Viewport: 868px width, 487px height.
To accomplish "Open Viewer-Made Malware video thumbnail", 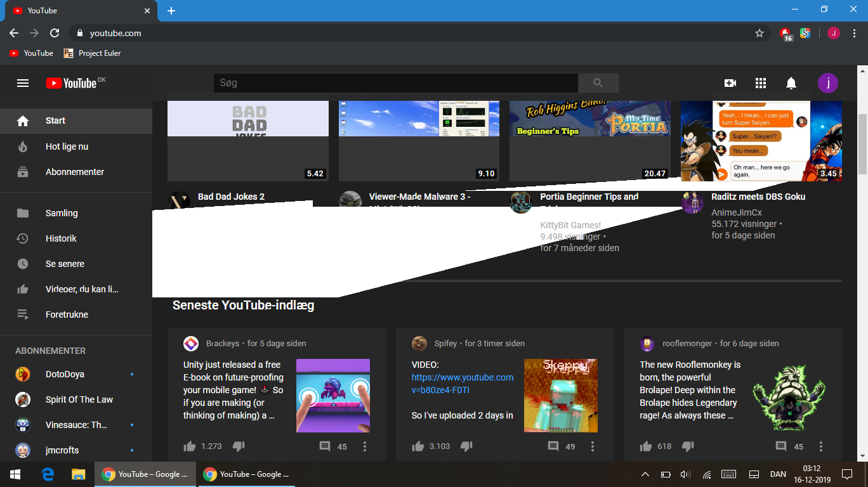I will 419,141.
